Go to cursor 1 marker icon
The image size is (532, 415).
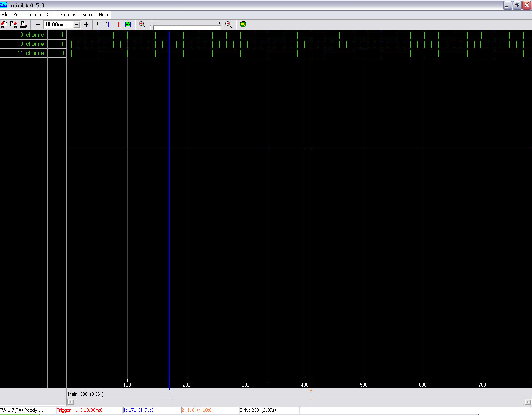click(x=99, y=25)
